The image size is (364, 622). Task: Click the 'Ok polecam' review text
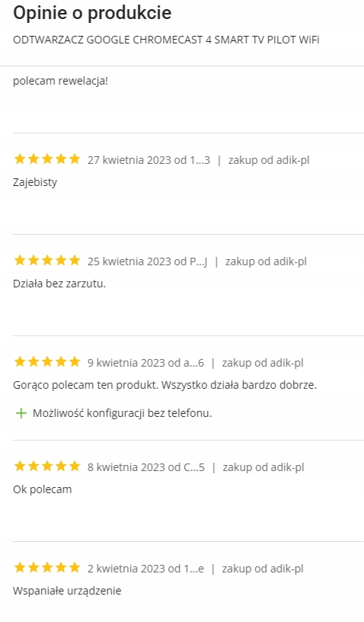click(43, 489)
